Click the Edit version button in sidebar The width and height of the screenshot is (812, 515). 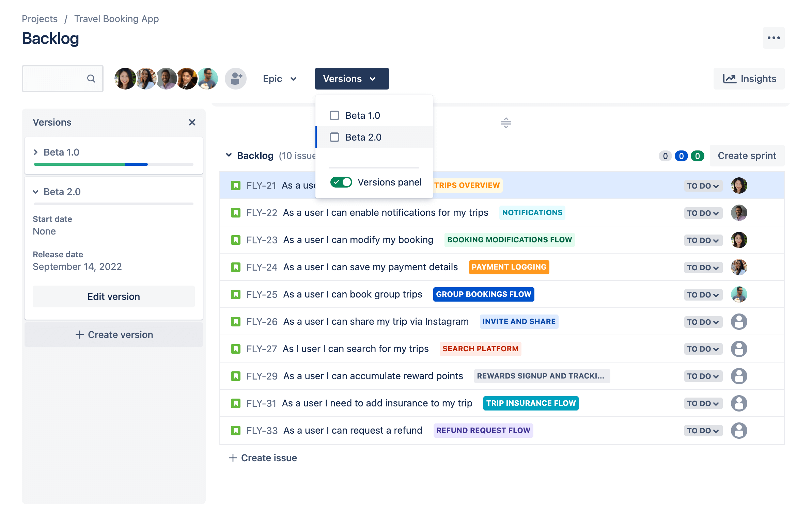[114, 296]
